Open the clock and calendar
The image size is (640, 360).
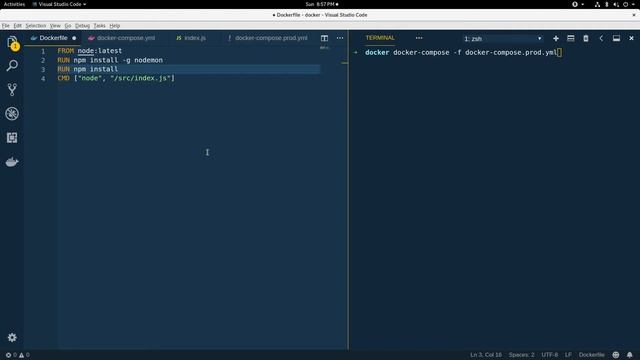322,4
